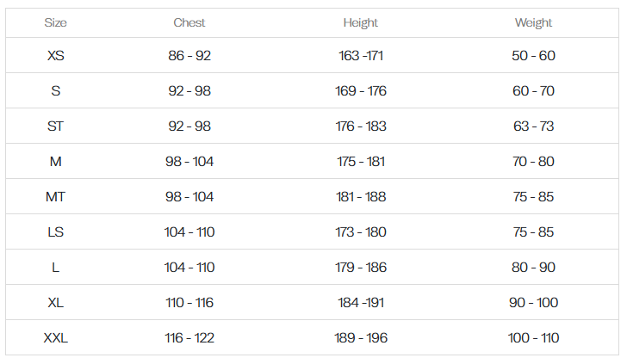
Task: Click weight value 63 - 73
Action: point(533,126)
